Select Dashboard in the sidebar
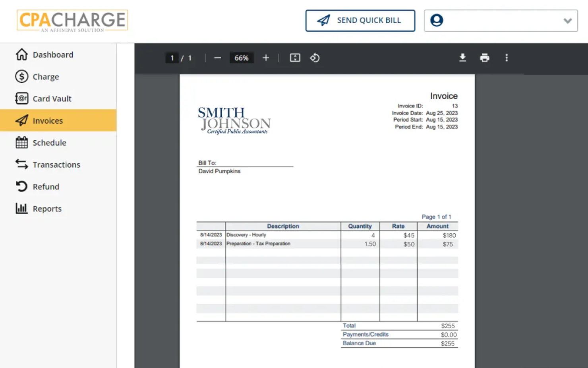The image size is (588, 368). point(52,54)
